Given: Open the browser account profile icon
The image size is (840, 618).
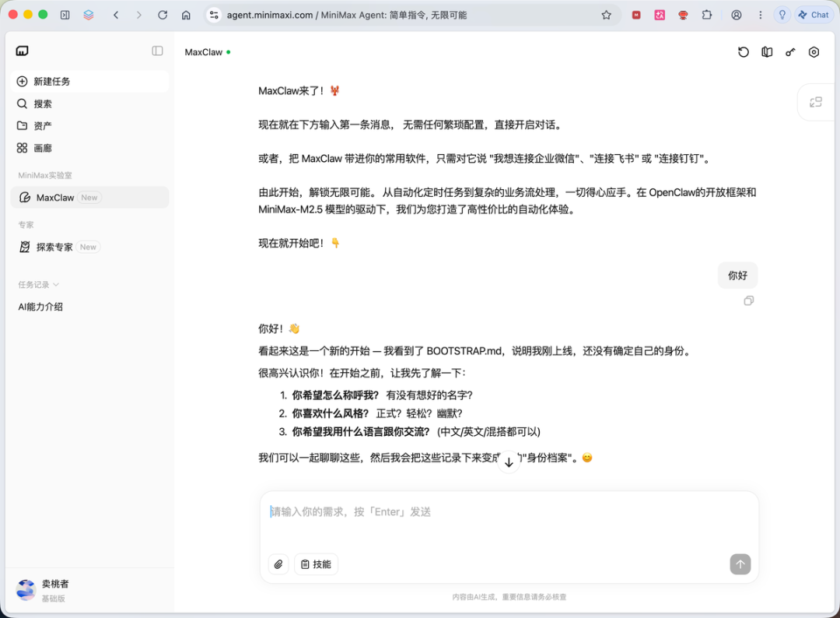Looking at the screenshot, I should pos(737,15).
